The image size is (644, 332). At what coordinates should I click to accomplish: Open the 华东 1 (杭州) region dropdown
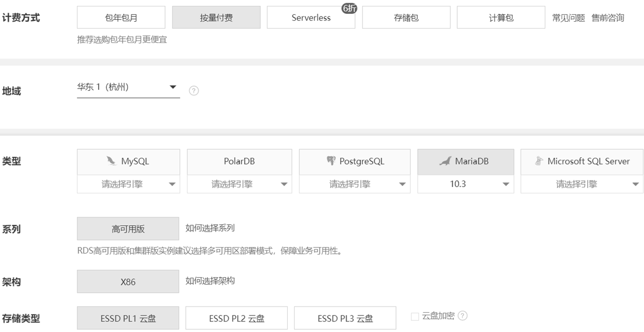[128, 88]
